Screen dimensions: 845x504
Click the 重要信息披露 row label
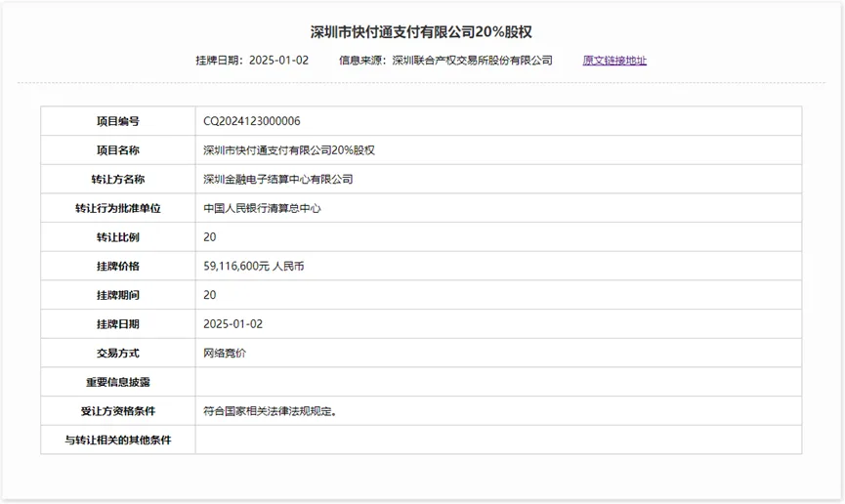[x=118, y=382]
